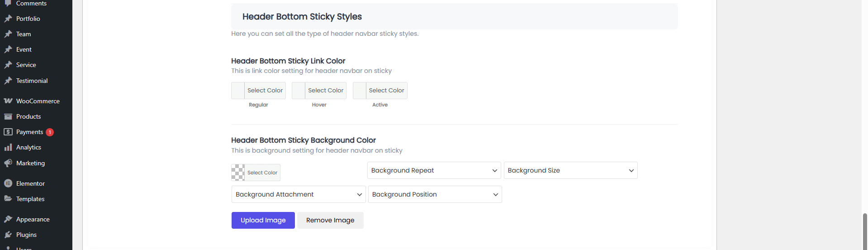Open the Background Position dropdown
Screen dimensions: 868x250
coord(435,194)
